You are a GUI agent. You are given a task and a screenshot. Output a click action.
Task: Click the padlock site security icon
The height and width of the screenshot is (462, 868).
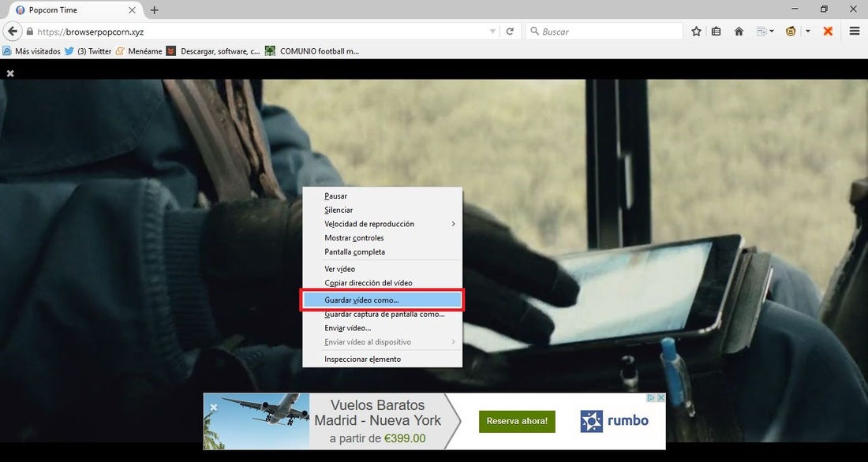point(29,32)
